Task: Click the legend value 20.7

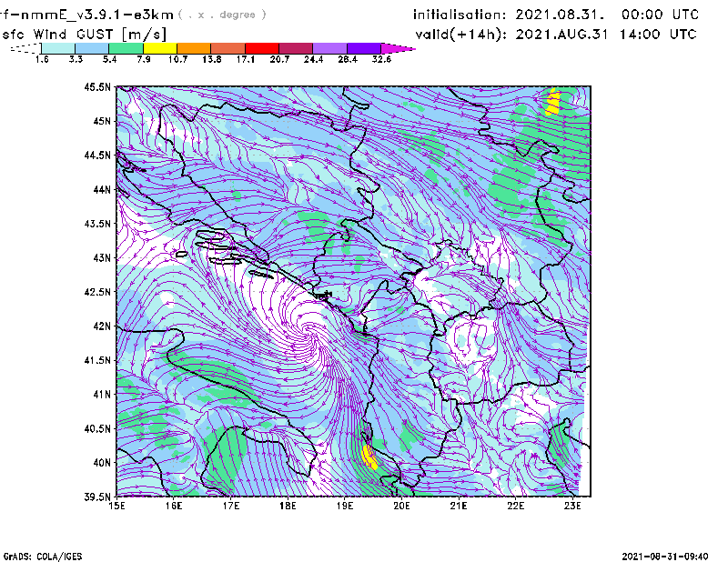Action: coord(279,59)
